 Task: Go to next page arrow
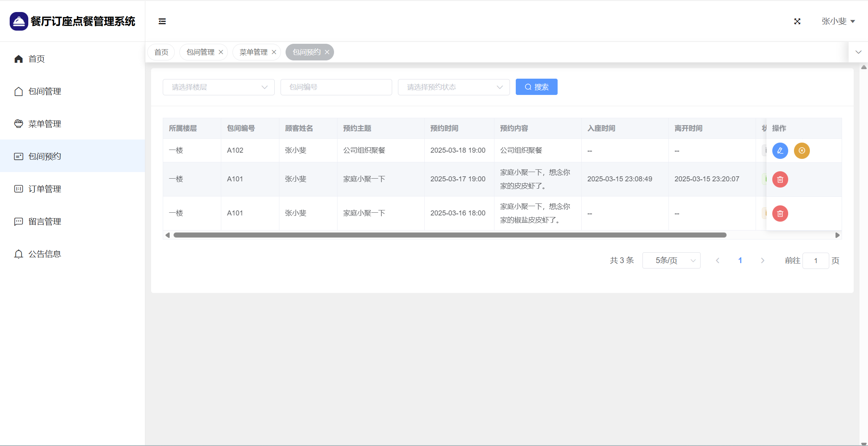pos(762,260)
